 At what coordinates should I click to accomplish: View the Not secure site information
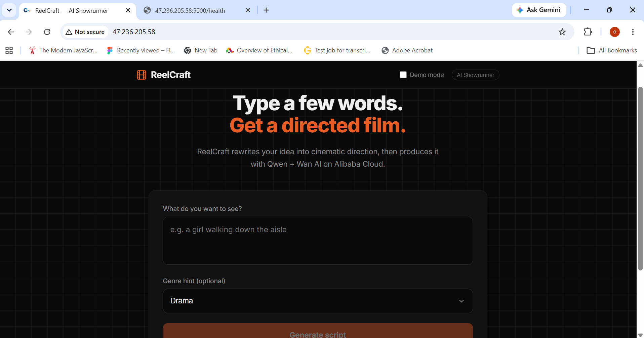(x=85, y=32)
